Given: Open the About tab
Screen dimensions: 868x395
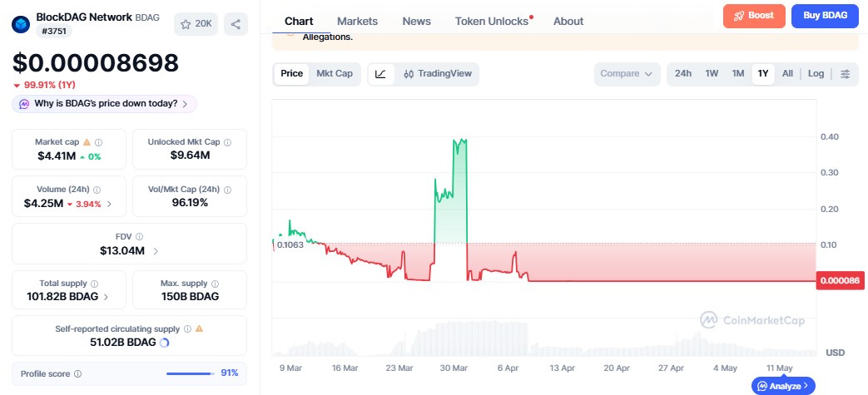Looking at the screenshot, I should (568, 22).
